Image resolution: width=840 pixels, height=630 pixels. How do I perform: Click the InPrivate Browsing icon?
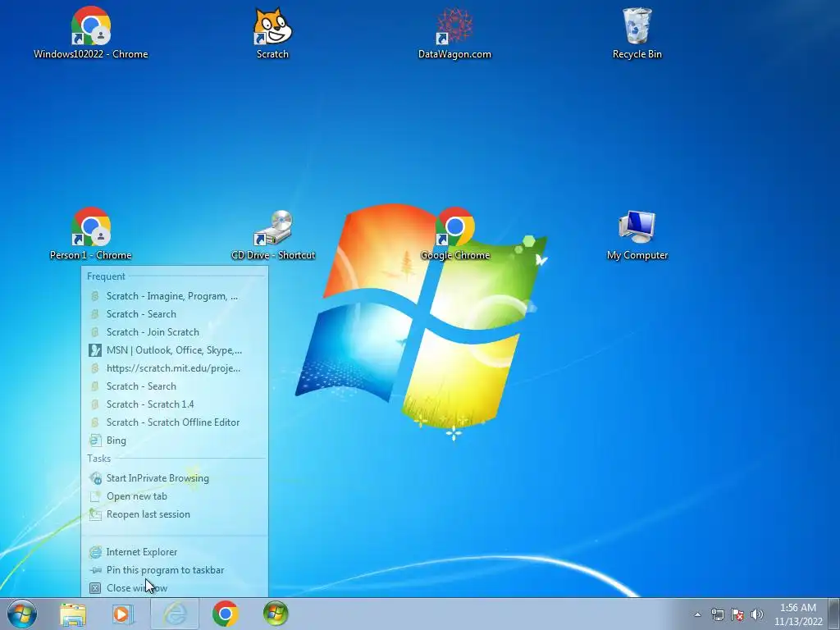click(95, 478)
